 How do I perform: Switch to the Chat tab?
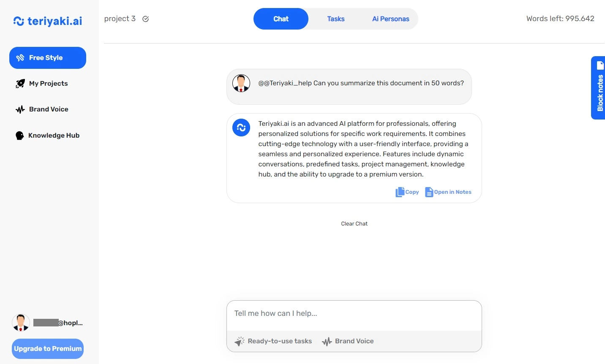pos(281,19)
